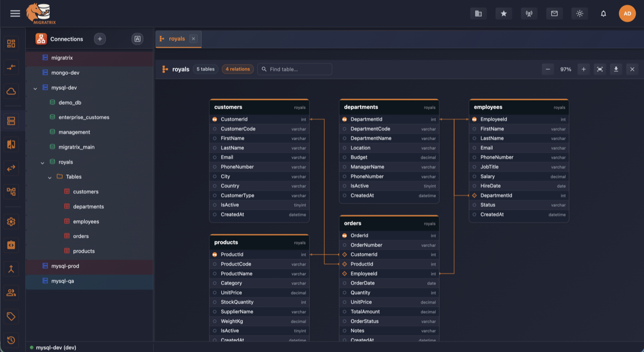Click the recent history clock icon in sidebar

pyautogui.click(x=11, y=340)
